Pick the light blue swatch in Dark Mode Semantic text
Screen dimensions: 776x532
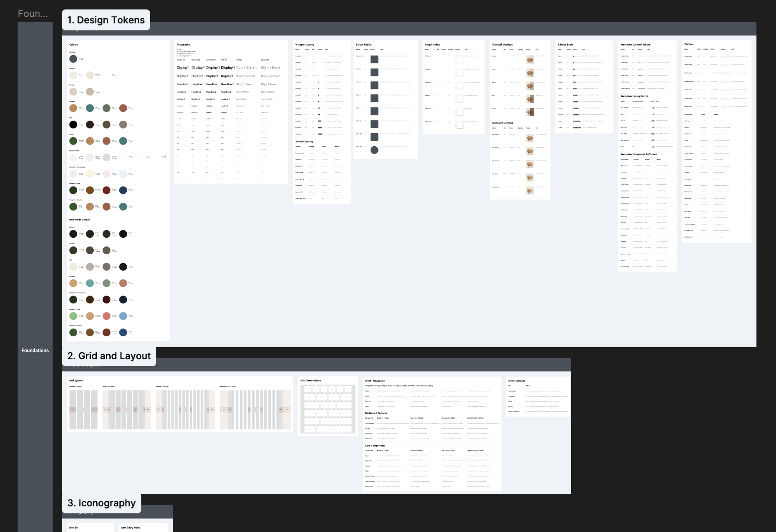123,316
